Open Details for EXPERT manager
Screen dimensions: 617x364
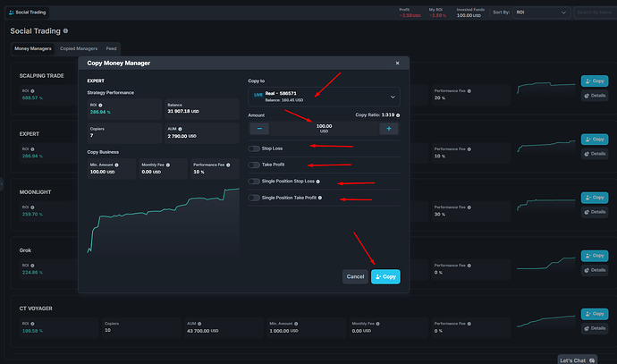coord(595,154)
